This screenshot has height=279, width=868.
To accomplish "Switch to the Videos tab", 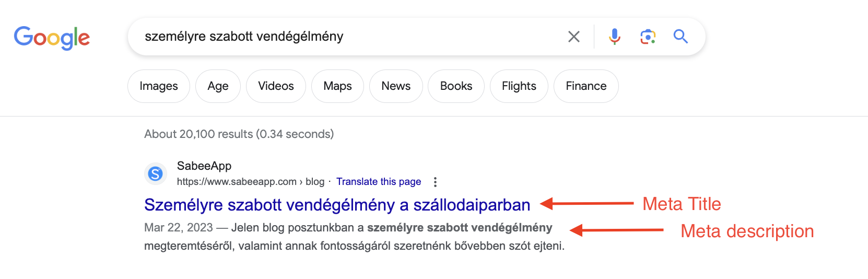I will click(276, 86).
